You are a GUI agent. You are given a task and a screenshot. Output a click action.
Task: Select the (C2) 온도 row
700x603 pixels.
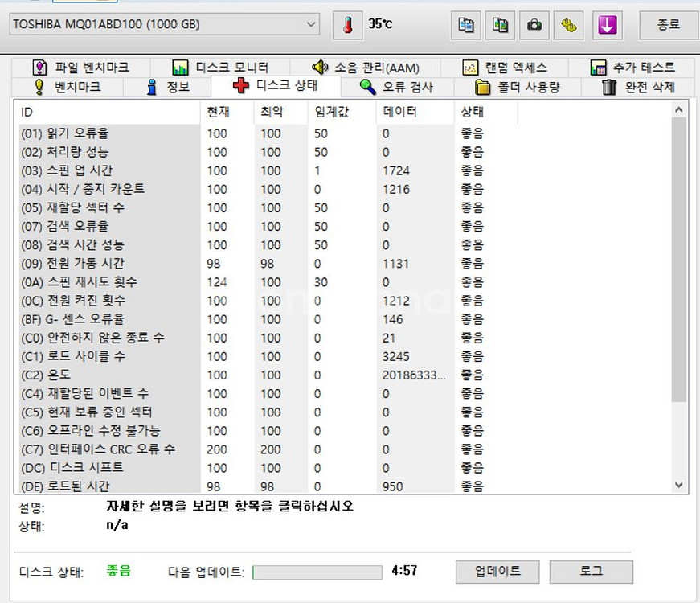[268, 375]
